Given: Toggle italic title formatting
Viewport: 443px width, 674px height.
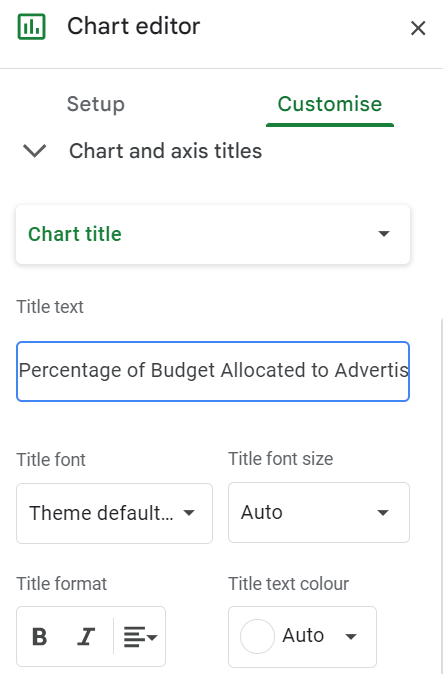Looking at the screenshot, I should tap(86, 637).
